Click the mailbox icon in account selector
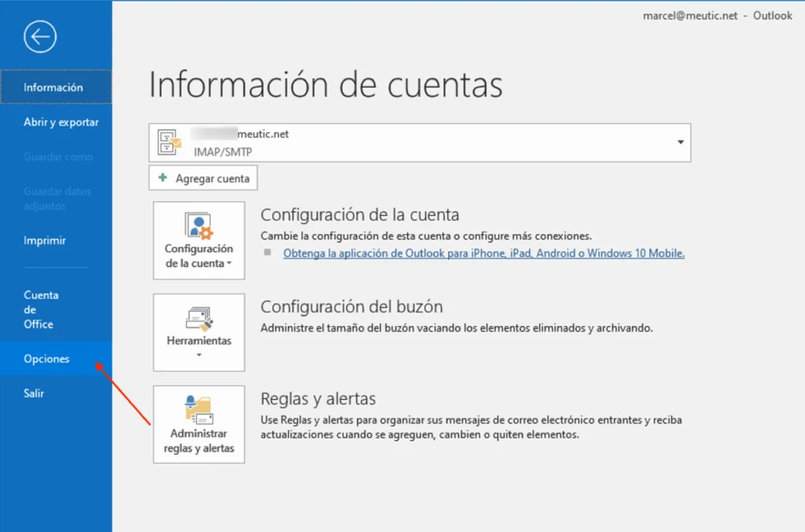 (171, 142)
